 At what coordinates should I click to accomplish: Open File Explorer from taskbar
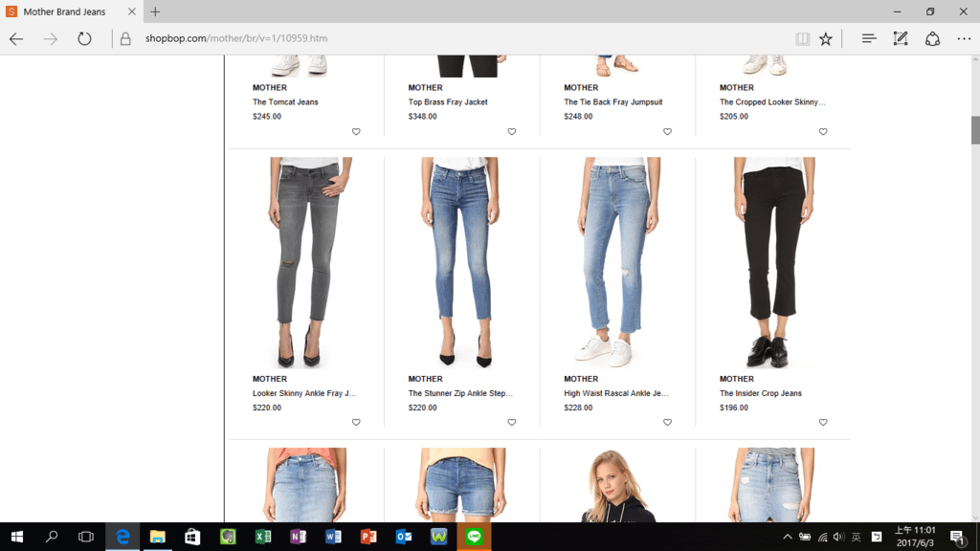coord(158,537)
